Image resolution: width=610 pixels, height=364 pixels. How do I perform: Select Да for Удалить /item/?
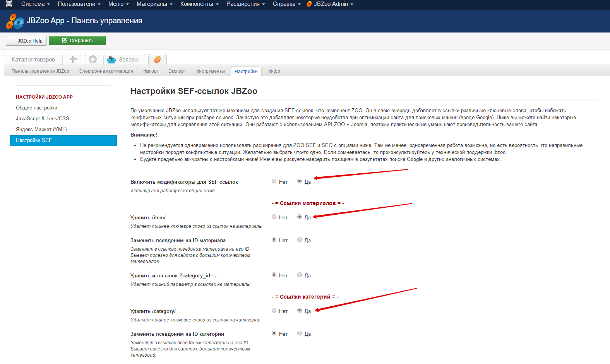300,217
